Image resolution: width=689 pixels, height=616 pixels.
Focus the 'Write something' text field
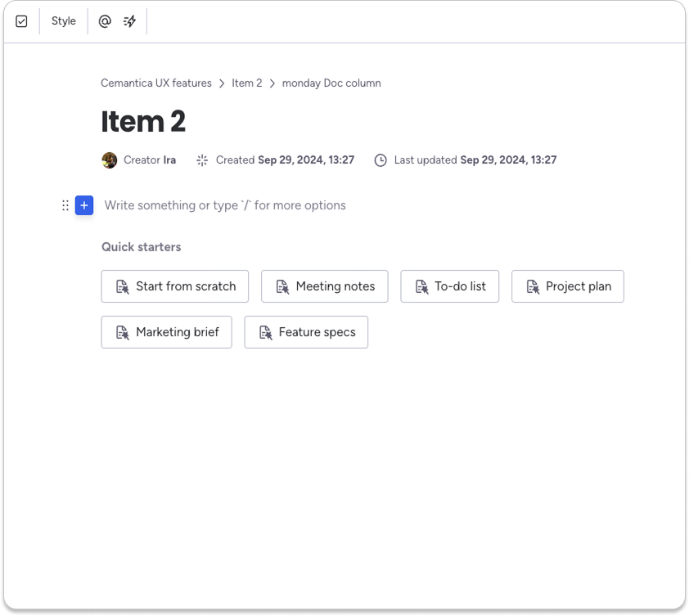point(225,205)
